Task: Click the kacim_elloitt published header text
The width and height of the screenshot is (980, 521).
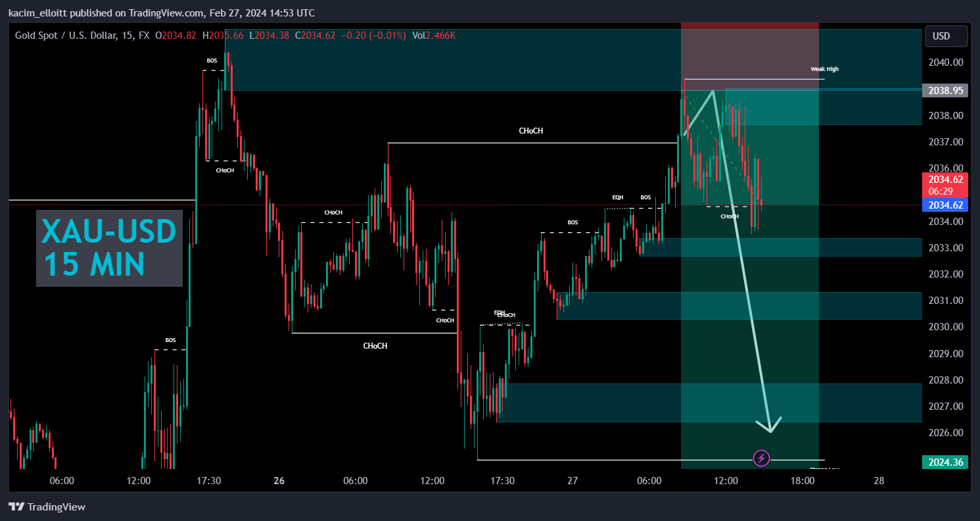Action: tap(161, 13)
